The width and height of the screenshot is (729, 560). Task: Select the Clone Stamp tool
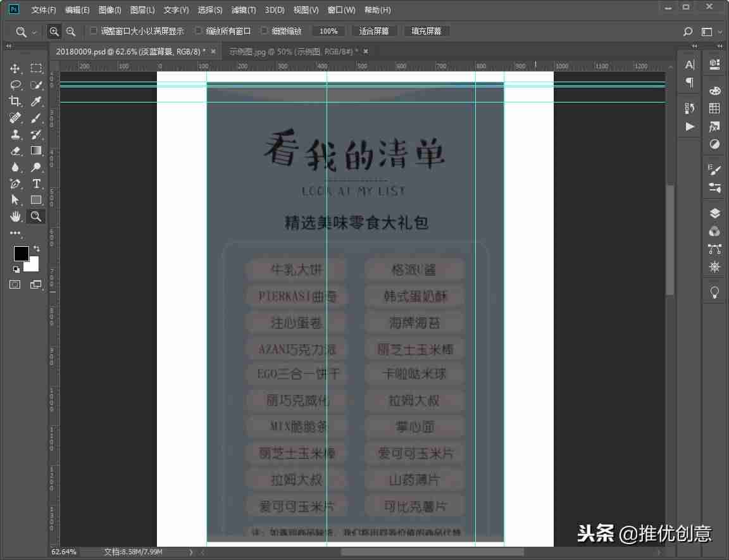pos(15,134)
